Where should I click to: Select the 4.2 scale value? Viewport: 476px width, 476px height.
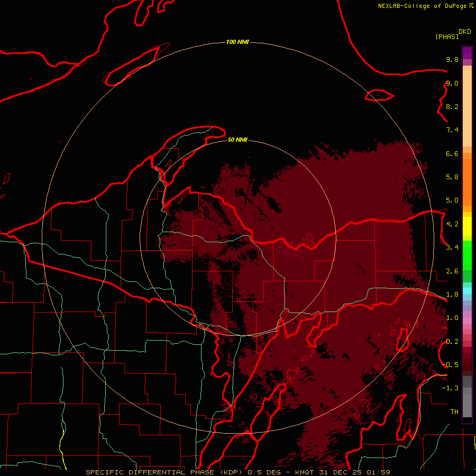(x=452, y=224)
